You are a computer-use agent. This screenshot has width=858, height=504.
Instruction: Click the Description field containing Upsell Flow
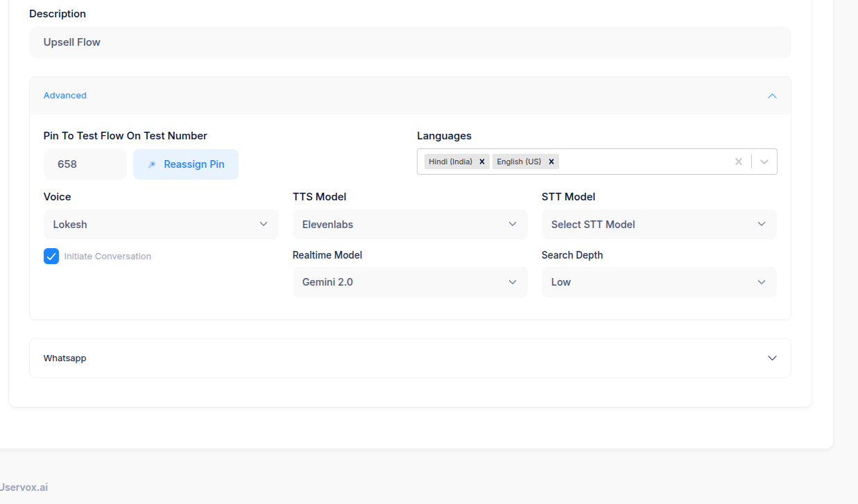pyautogui.click(x=410, y=42)
